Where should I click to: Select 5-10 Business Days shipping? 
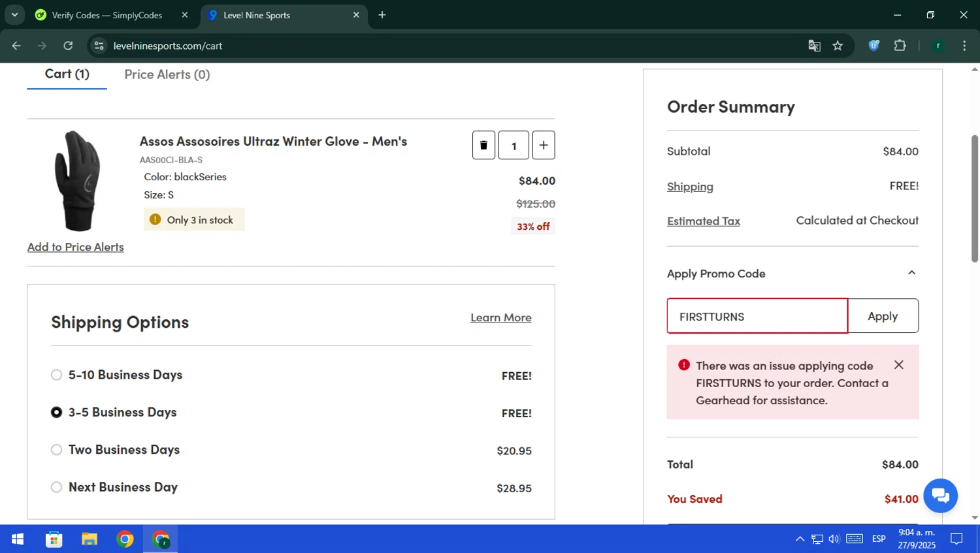click(x=57, y=375)
